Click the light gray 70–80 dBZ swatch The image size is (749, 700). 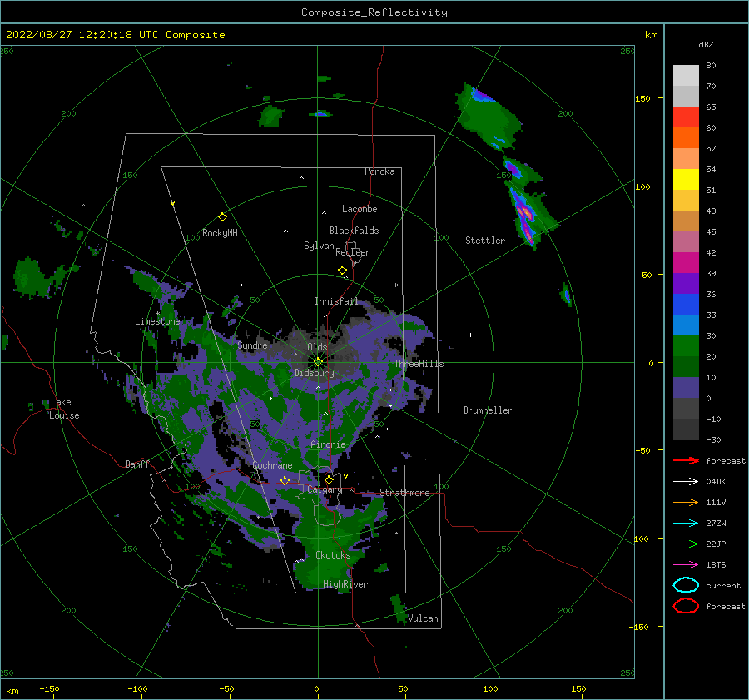pyautogui.click(x=686, y=76)
